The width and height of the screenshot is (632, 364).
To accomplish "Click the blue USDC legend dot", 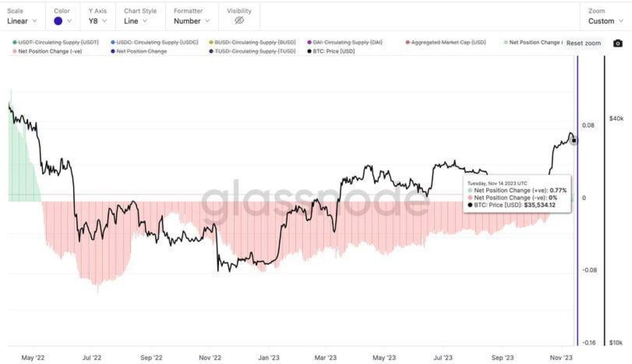I will (112, 42).
